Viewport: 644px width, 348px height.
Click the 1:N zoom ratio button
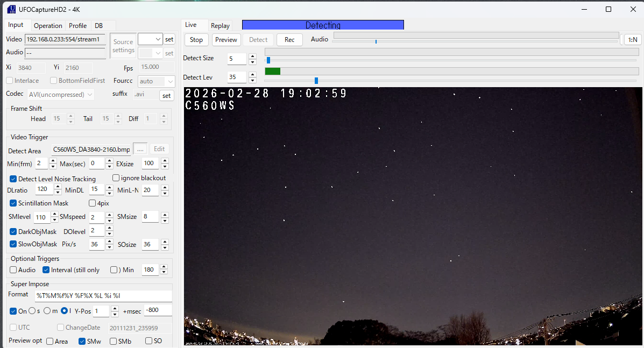[x=633, y=39]
